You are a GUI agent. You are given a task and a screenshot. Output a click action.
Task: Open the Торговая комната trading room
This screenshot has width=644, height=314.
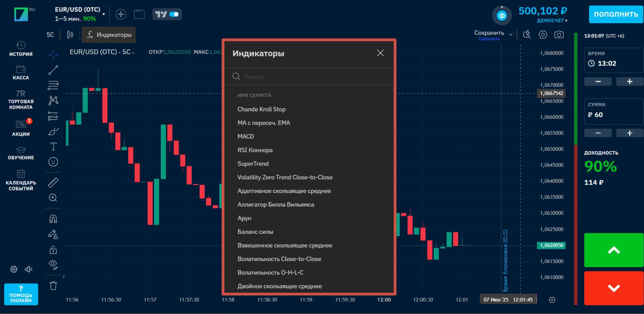click(x=21, y=100)
